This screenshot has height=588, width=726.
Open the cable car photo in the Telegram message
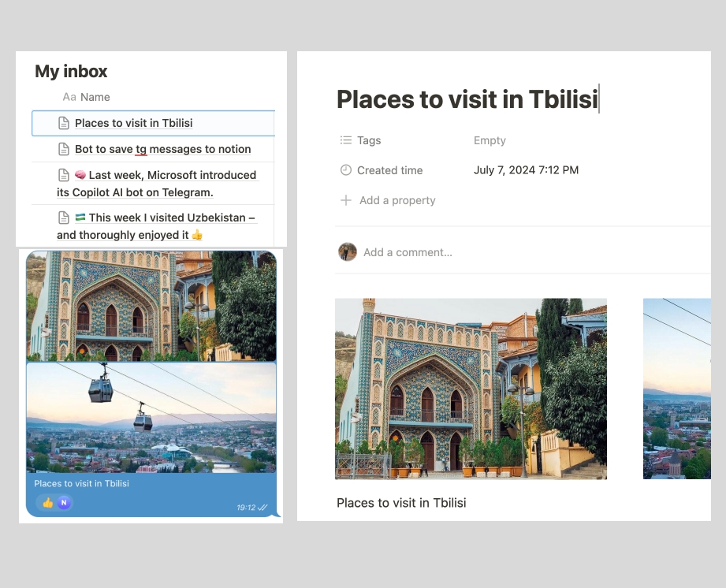tap(151, 417)
